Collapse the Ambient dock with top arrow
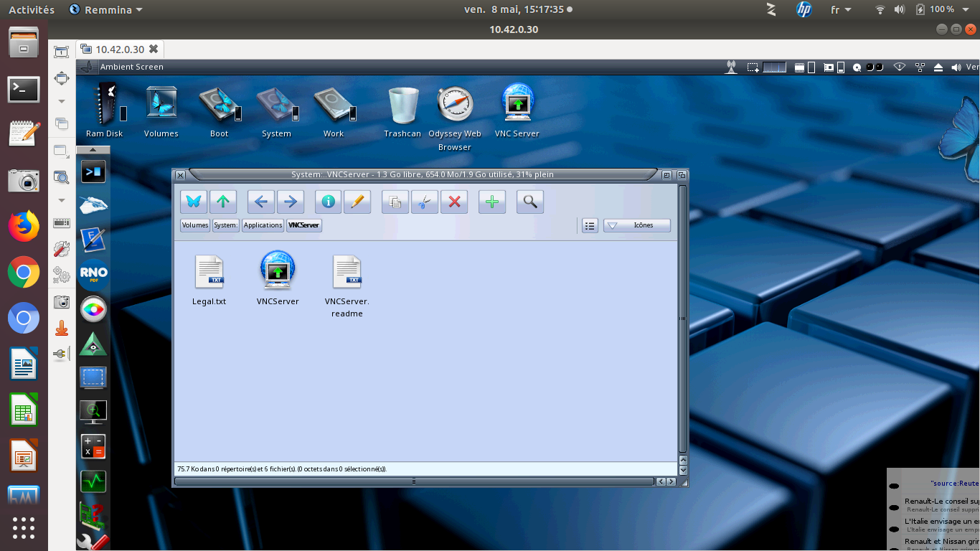980x551 pixels. click(x=93, y=150)
